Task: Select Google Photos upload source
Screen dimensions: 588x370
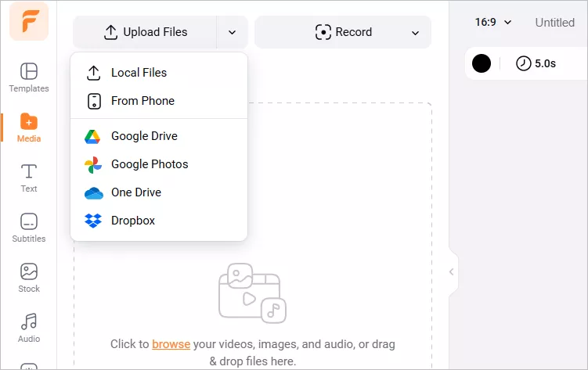Action: (159, 164)
